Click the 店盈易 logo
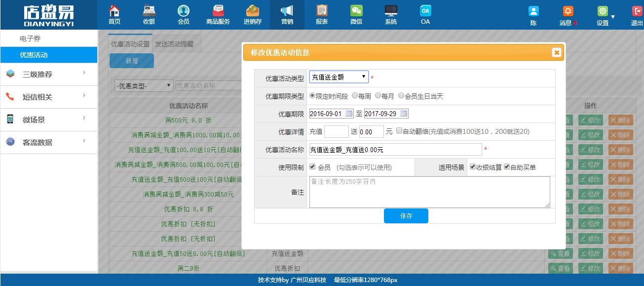This screenshot has height=286, width=644. (48, 15)
